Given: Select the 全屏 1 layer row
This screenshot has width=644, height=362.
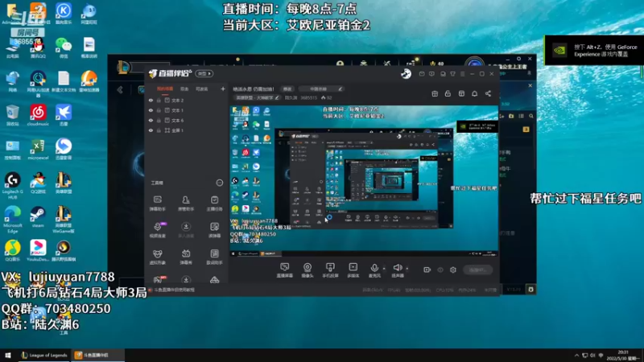Looking at the screenshot, I should [x=187, y=130].
